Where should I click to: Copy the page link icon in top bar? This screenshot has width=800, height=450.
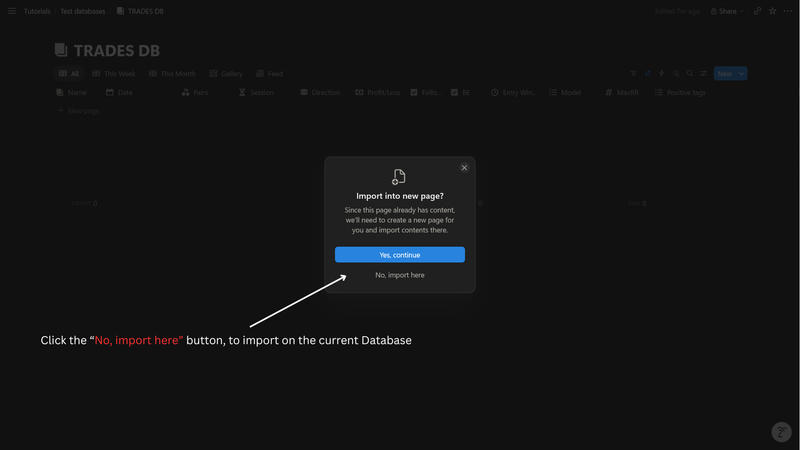click(x=757, y=11)
